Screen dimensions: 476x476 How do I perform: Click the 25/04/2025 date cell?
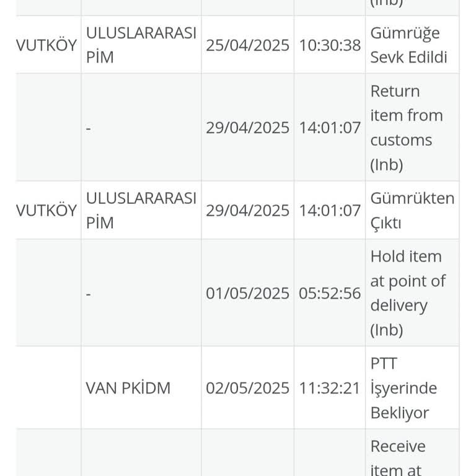click(247, 45)
